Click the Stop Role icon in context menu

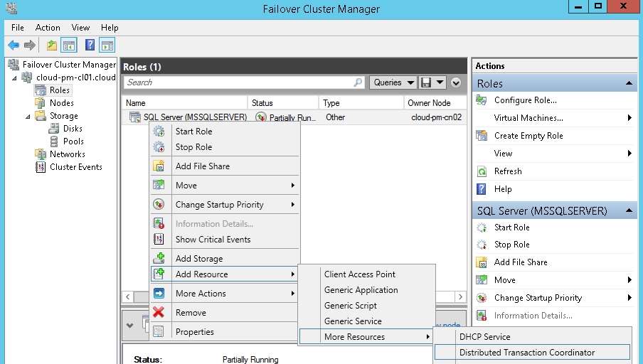[159, 146]
